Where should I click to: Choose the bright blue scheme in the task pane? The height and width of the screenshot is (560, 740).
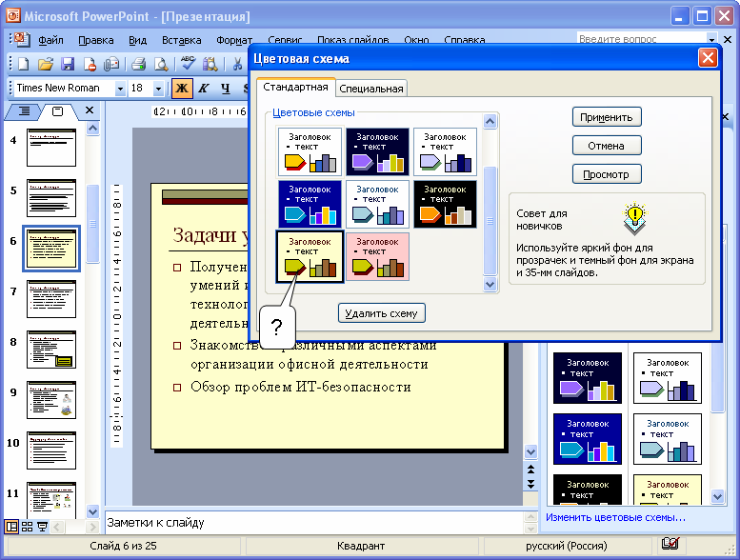pyautogui.click(x=587, y=439)
